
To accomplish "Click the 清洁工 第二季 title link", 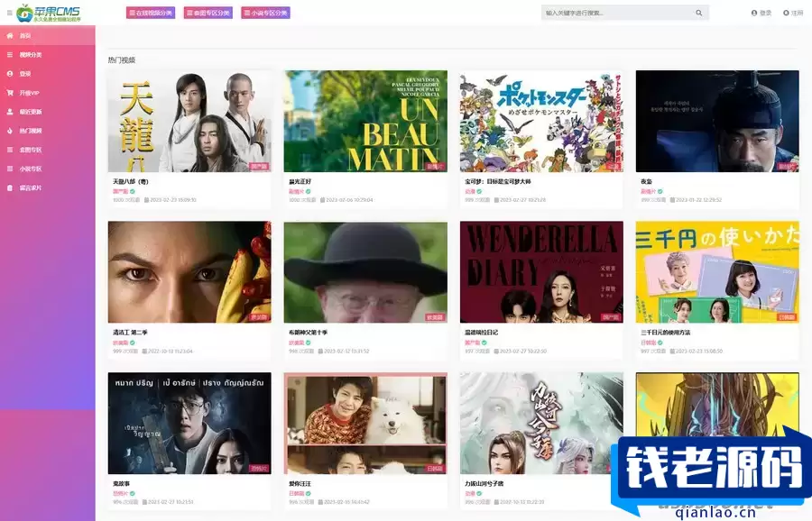I will click(x=130, y=333).
